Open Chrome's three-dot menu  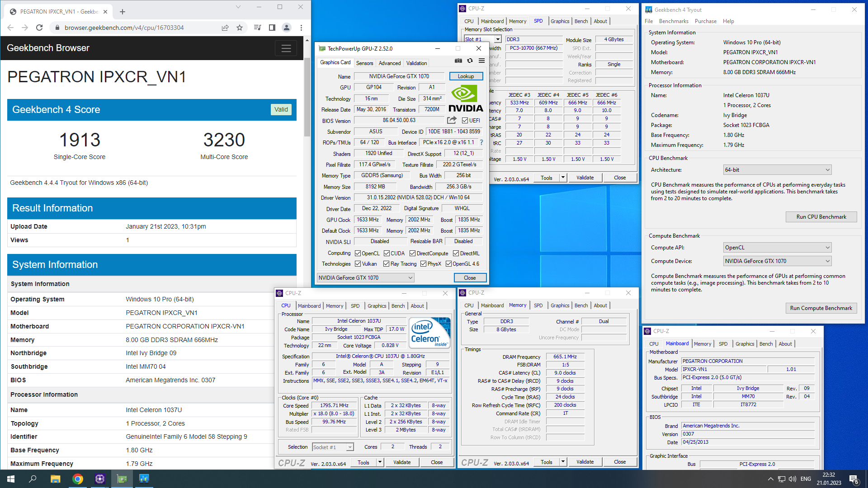pos(301,28)
